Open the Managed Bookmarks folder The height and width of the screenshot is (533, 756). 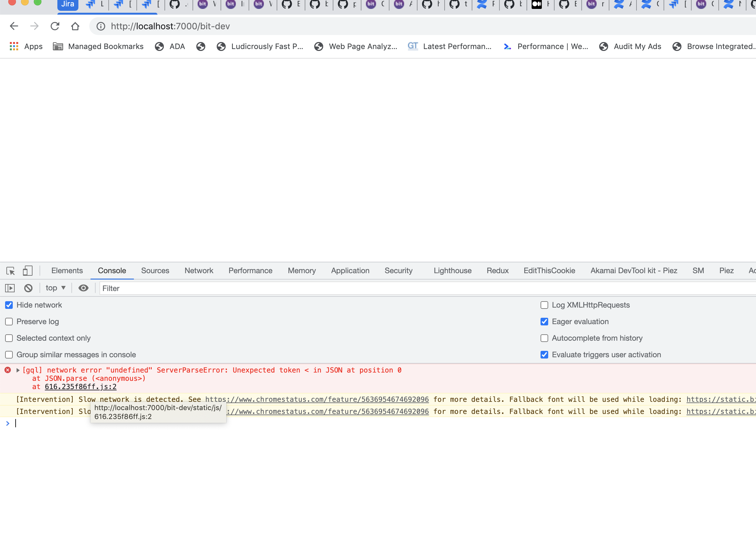pyautogui.click(x=98, y=46)
